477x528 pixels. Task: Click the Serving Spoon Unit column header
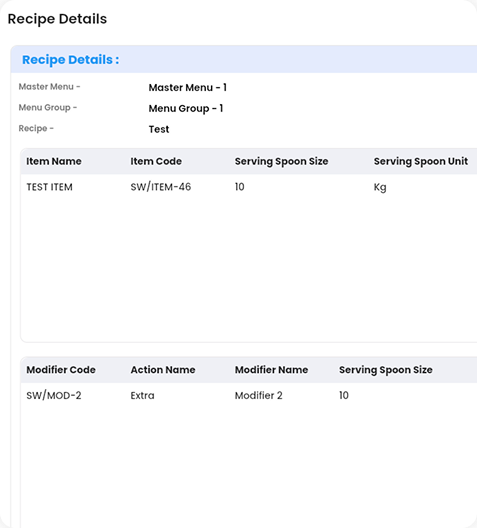[x=421, y=161]
